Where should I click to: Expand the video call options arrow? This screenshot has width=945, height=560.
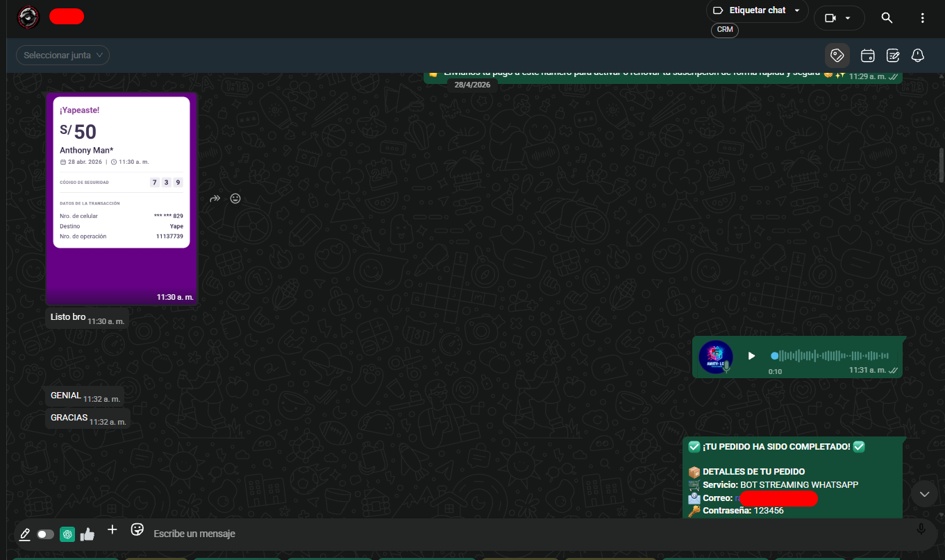tap(848, 18)
